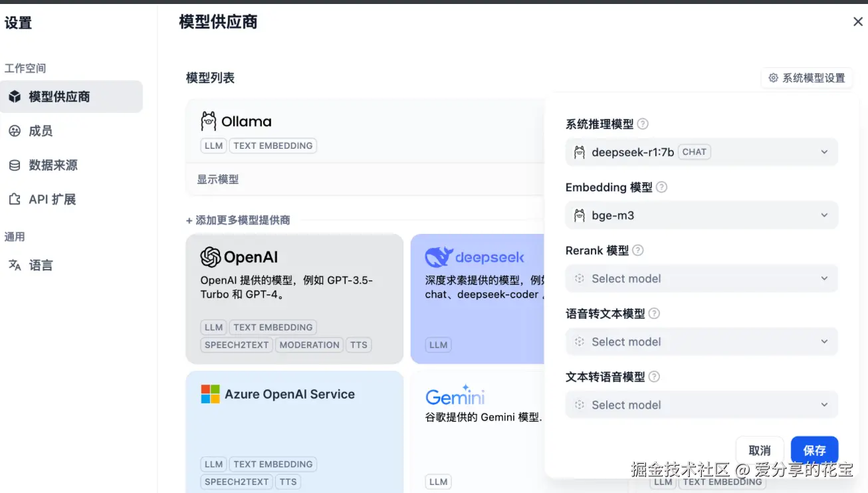Expand 显示模型 under Ollama
Image resolution: width=868 pixels, height=493 pixels.
[217, 179]
